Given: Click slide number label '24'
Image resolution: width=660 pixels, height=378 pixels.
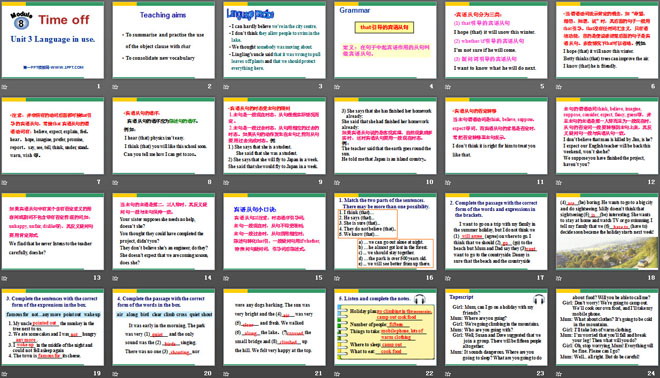Looking at the screenshot, I should (x=651, y=373).
